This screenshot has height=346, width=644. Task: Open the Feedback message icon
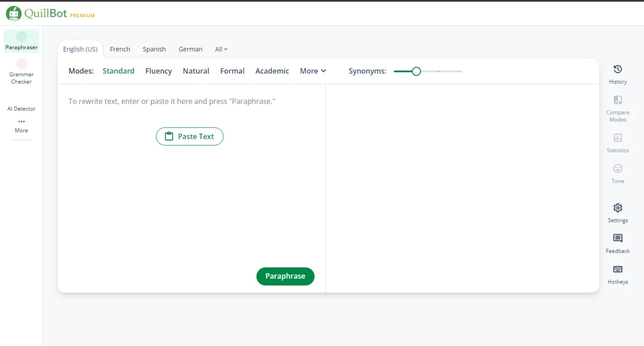tap(618, 238)
